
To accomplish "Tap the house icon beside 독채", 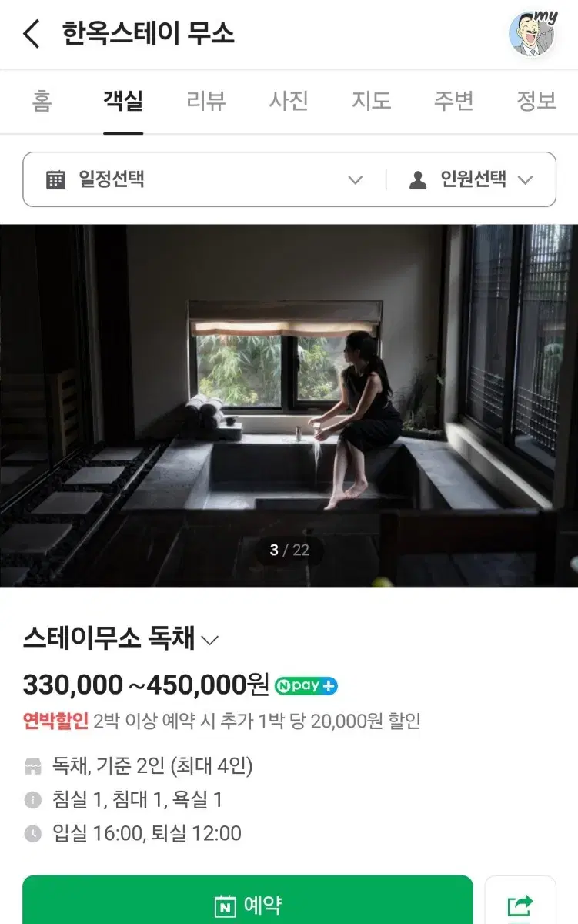I will click(x=32, y=766).
